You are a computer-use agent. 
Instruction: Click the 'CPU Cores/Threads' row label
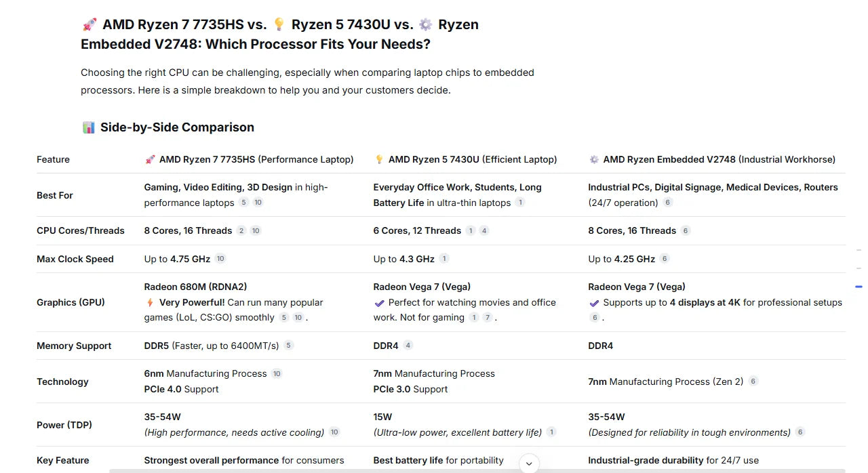click(81, 230)
